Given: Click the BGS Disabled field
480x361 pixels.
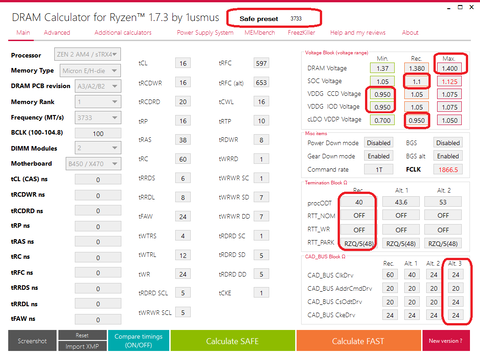Looking at the screenshot, I should pyautogui.click(x=448, y=143).
